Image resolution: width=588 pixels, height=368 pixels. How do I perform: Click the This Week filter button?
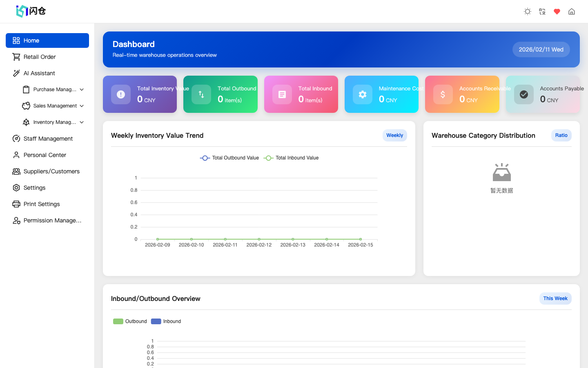pyautogui.click(x=555, y=298)
